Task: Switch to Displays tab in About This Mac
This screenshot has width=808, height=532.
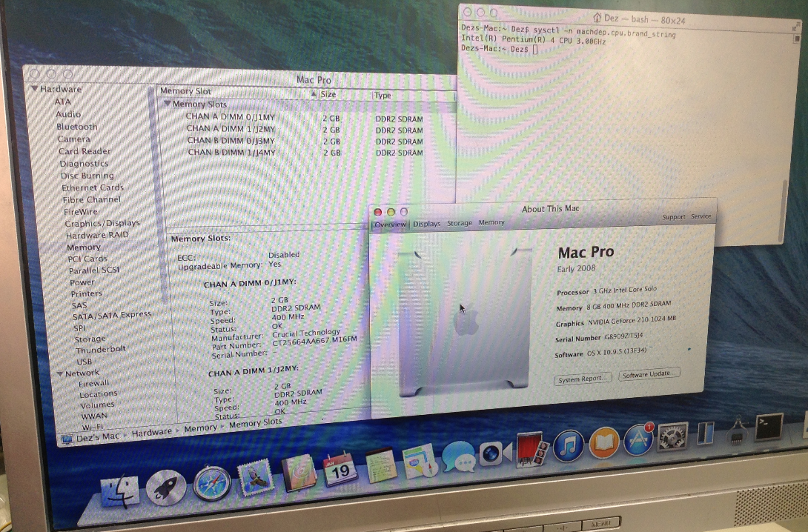Action: (427, 224)
